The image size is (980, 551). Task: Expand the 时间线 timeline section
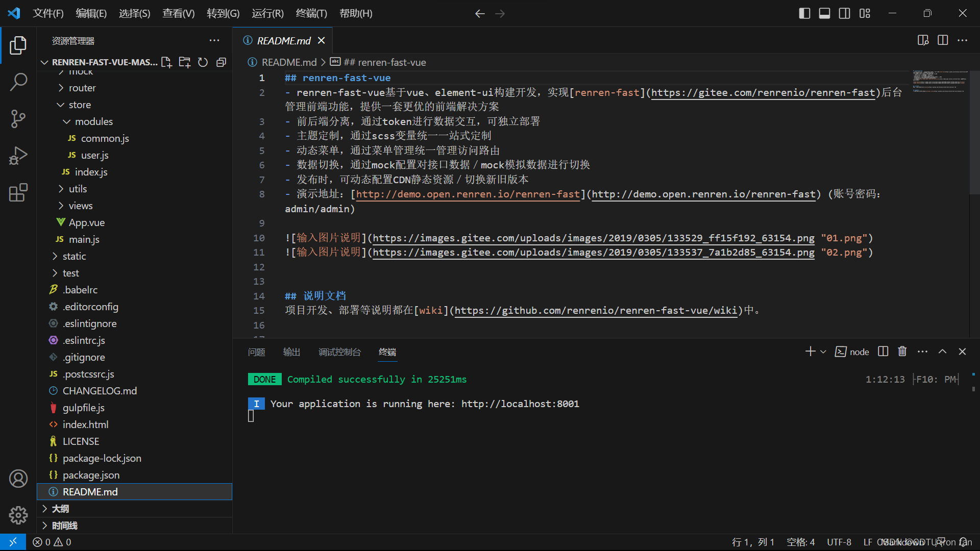135,525
